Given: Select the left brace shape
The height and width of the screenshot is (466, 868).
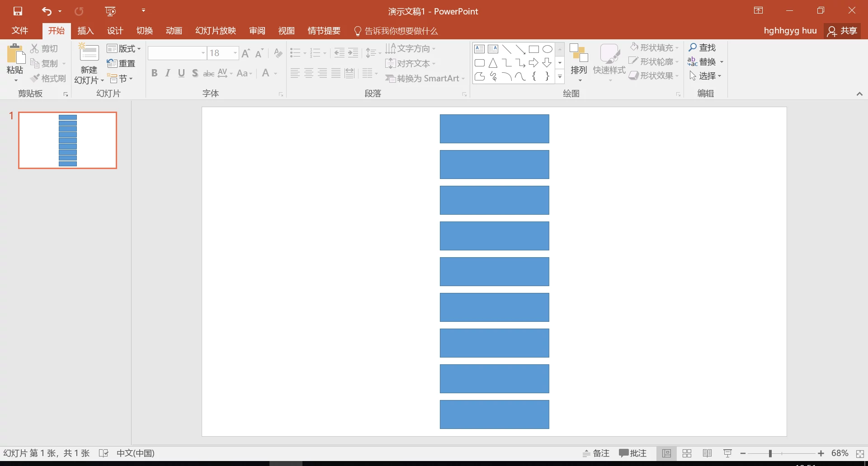Looking at the screenshot, I should 534,76.
